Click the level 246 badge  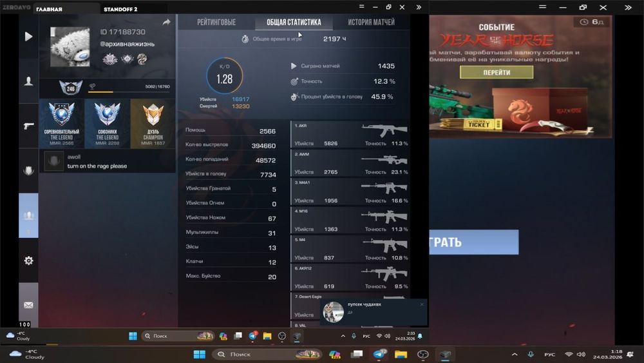[x=71, y=88]
